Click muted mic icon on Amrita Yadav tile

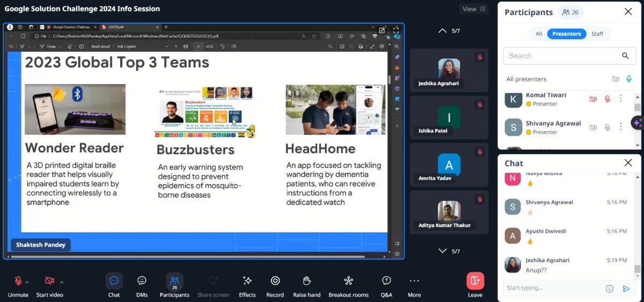click(x=479, y=151)
